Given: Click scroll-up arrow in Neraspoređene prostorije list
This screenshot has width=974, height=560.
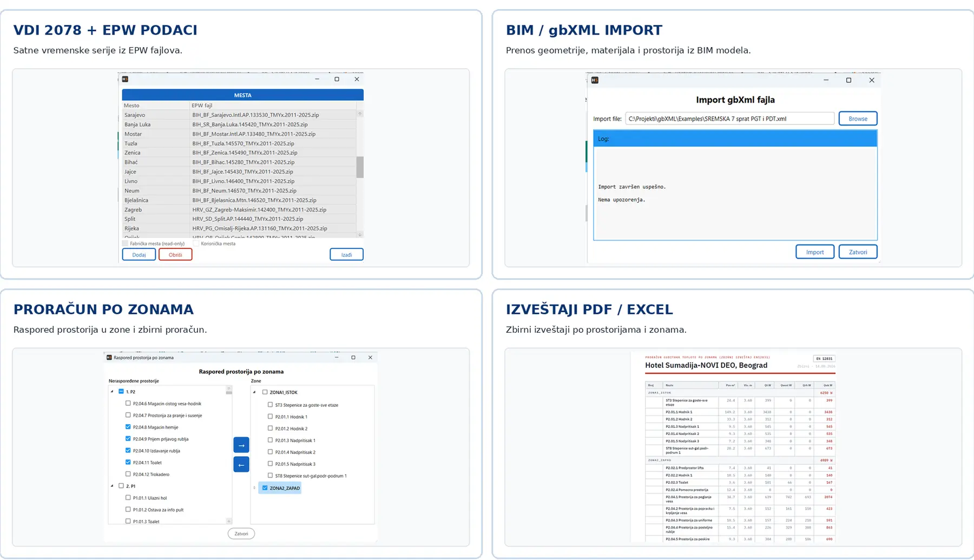Looking at the screenshot, I should 229,388.
